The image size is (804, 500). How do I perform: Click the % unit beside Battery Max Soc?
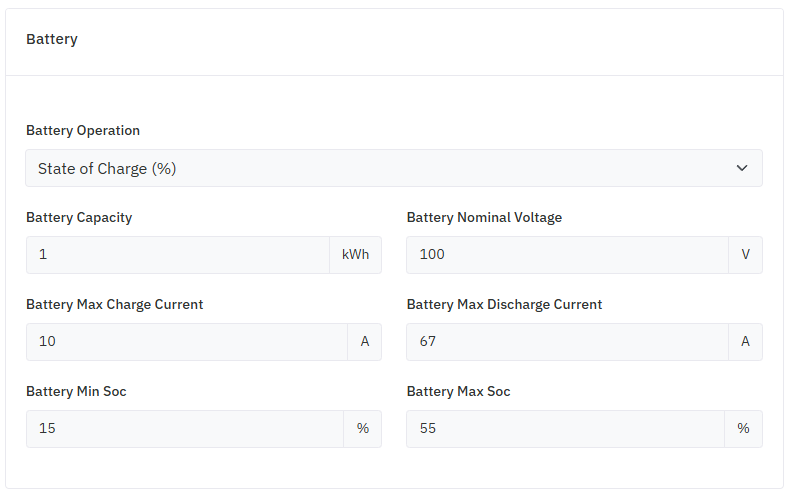click(x=743, y=429)
